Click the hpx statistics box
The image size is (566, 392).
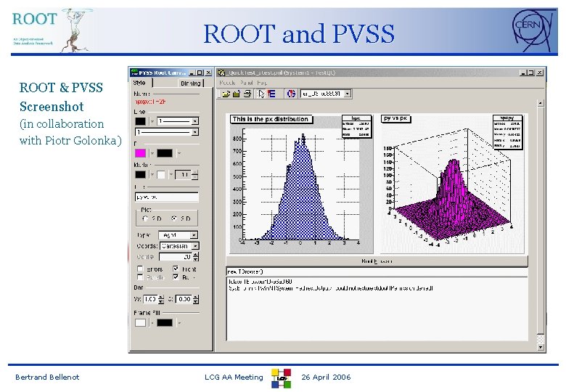tap(356, 126)
